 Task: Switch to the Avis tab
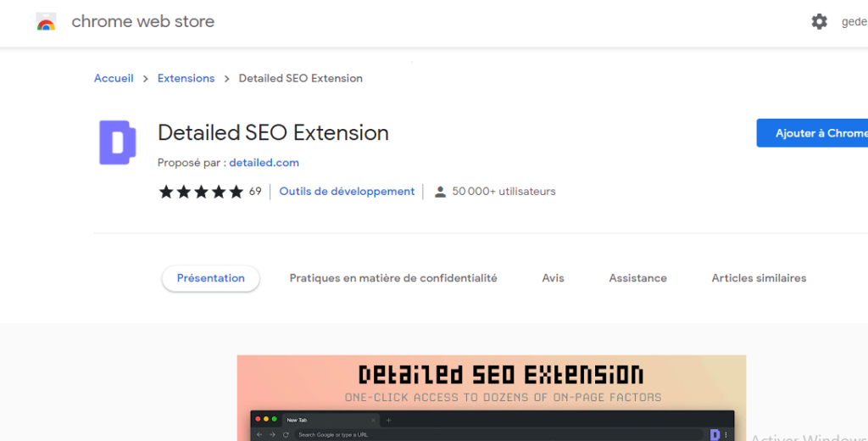[x=553, y=278]
